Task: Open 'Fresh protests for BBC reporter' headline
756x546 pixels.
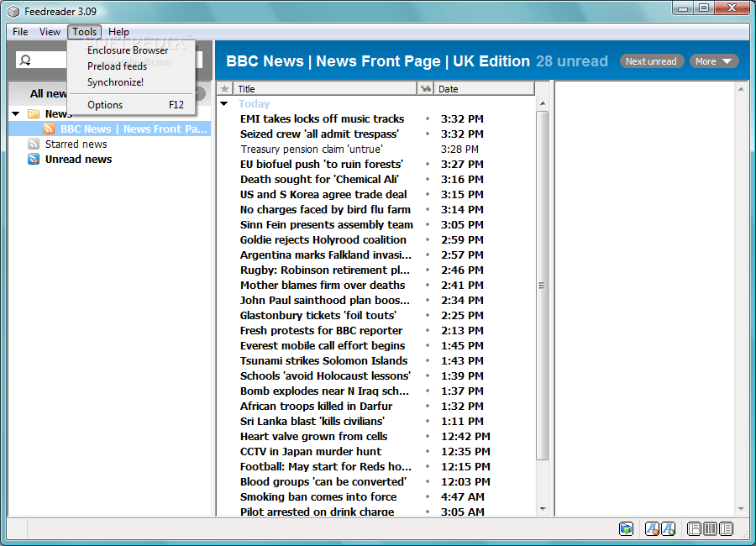Action: click(321, 330)
